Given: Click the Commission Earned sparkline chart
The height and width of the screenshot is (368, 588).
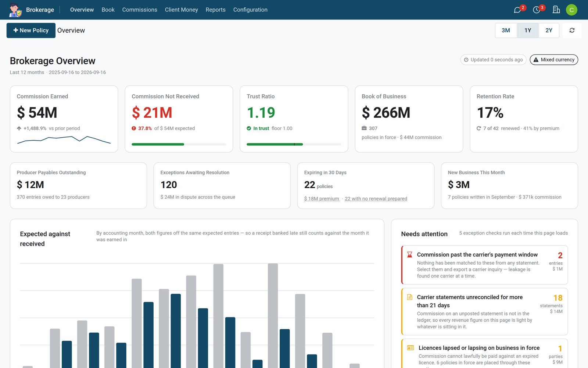Looking at the screenshot, I should coord(64,140).
